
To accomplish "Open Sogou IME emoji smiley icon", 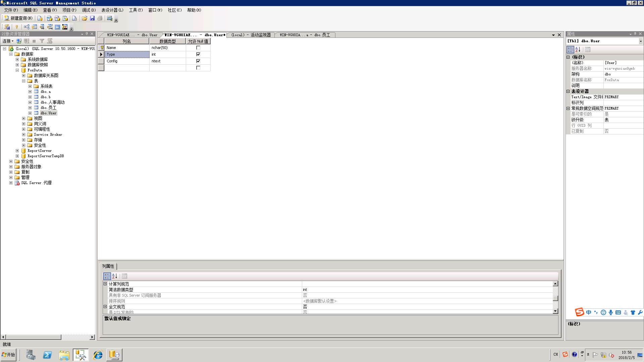I will coord(603,312).
